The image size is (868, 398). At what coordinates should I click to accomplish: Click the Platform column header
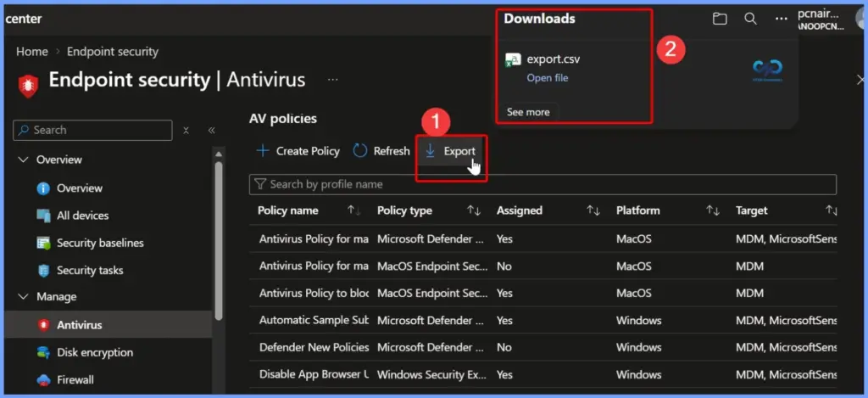[637, 210]
